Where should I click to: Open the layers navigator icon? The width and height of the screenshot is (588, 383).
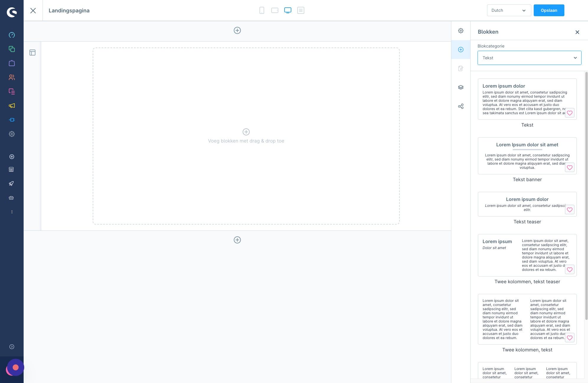point(461,87)
